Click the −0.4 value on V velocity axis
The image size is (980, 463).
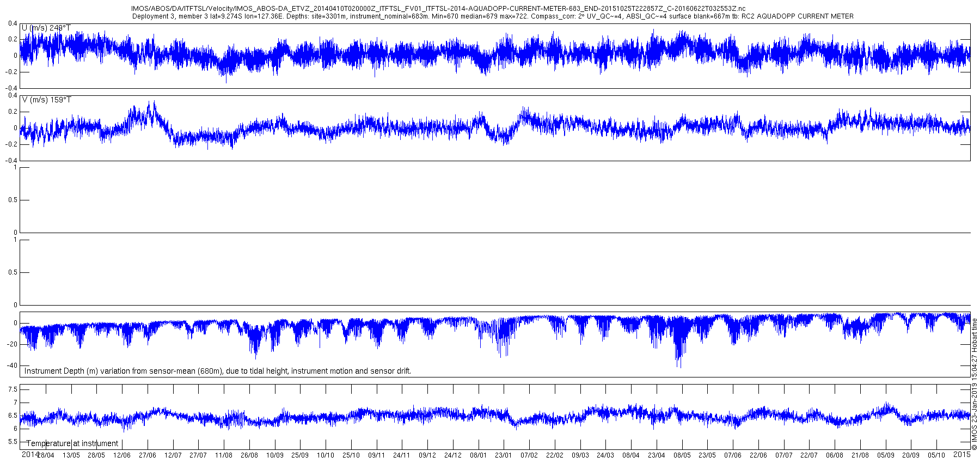pyautogui.click(x=11, y=161)
